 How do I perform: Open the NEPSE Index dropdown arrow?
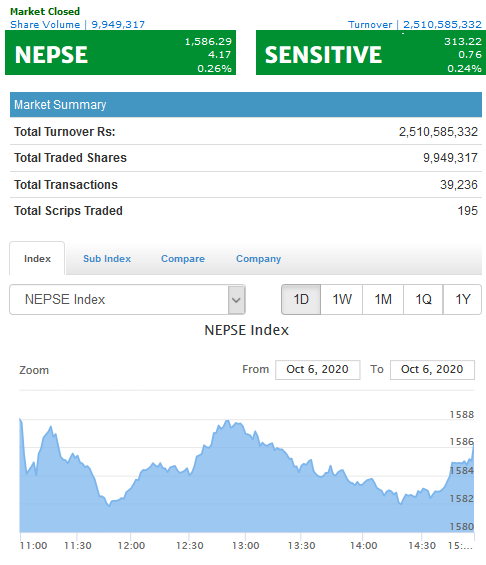236,299
